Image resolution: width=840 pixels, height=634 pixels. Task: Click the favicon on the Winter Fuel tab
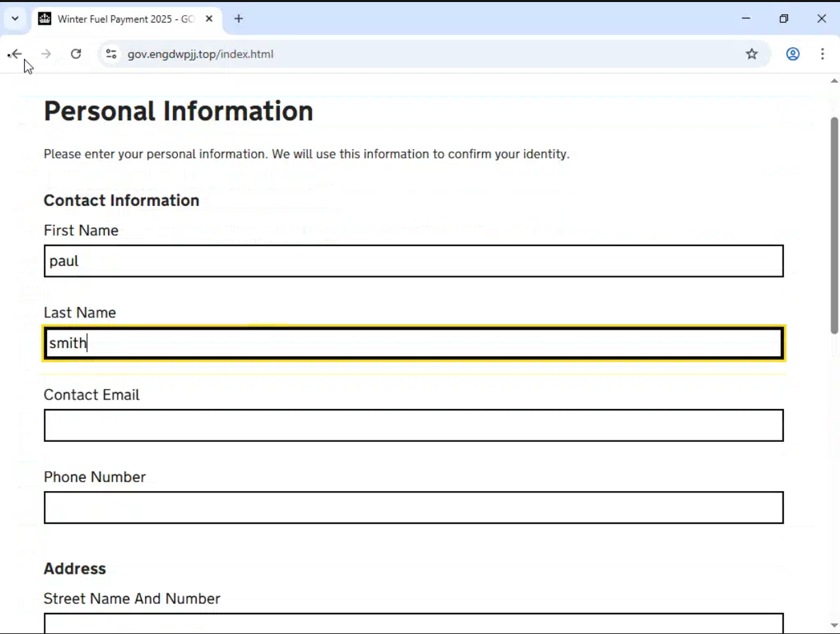pos(44,18)
